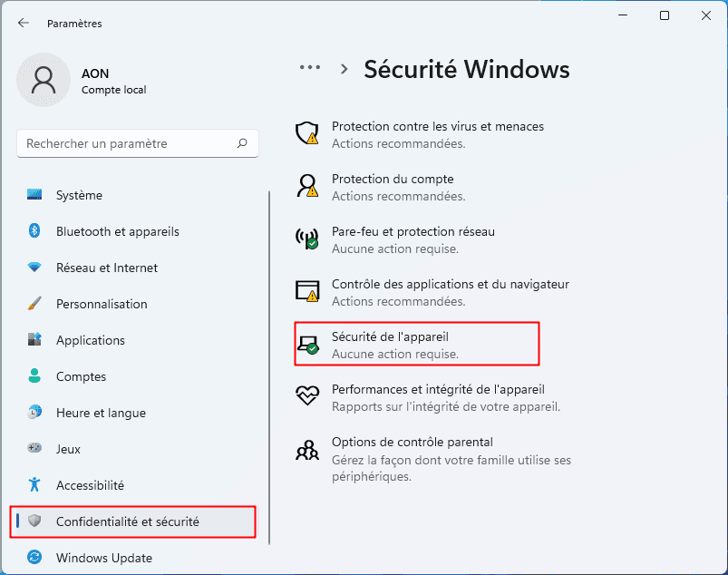Select Bluetooth et appareils in sidebar

(x=117, y=231)
